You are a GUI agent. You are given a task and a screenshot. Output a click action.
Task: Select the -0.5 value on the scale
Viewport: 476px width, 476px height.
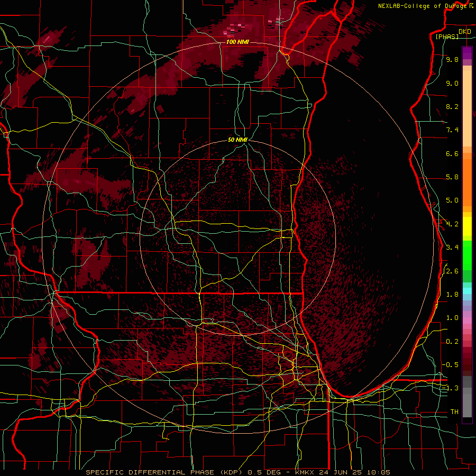(x=451, y=364)
